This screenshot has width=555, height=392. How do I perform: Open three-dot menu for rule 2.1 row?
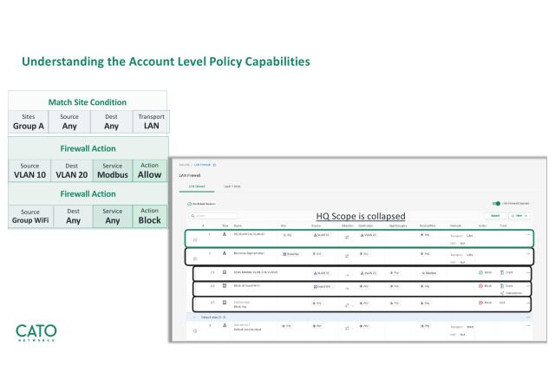coord(526,273)
